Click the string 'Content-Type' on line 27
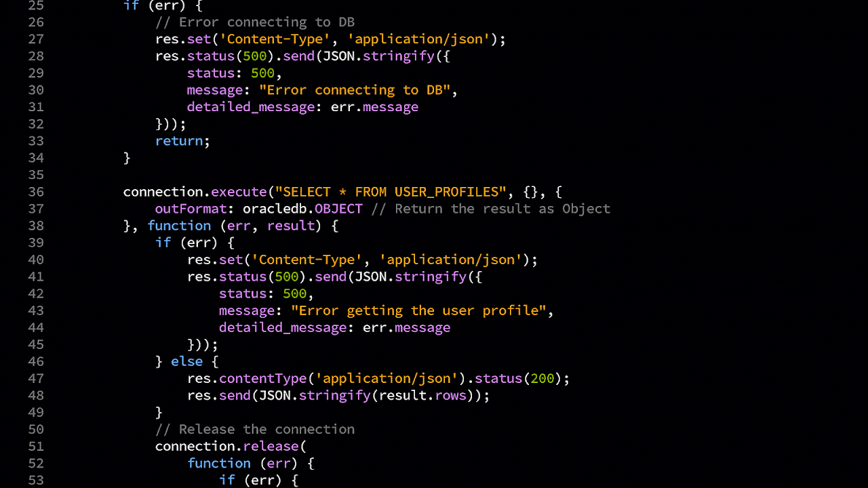 (x=275, y=39)
